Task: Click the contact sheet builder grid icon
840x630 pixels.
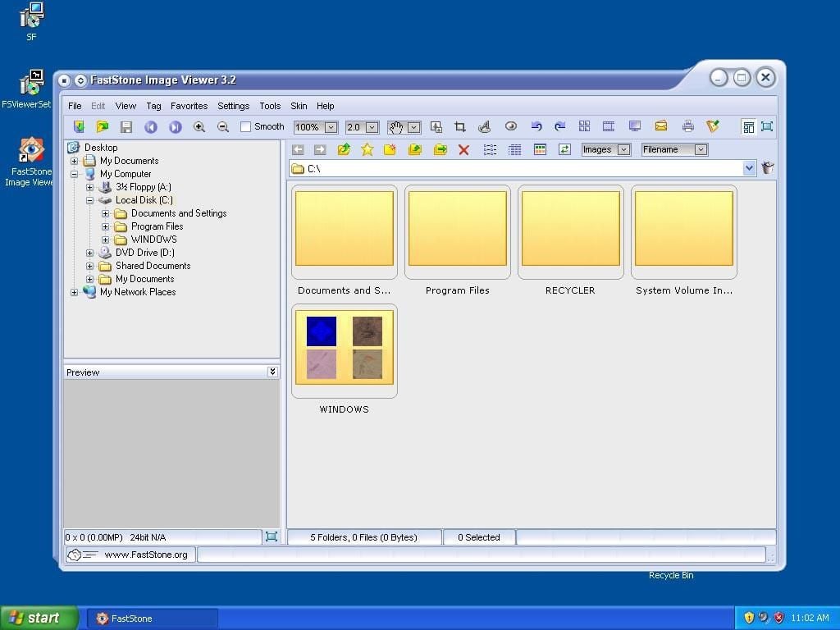Action: point(584,126)
